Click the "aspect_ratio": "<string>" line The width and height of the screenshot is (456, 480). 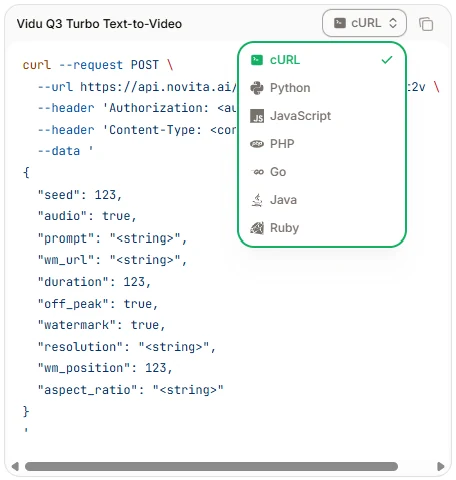[x=130, y=390]
